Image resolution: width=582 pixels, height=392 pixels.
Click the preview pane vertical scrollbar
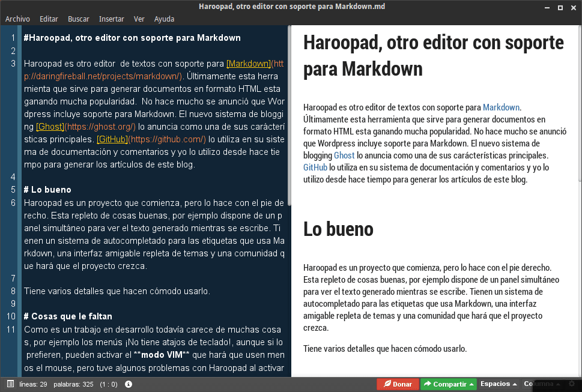tap(580, 104)
